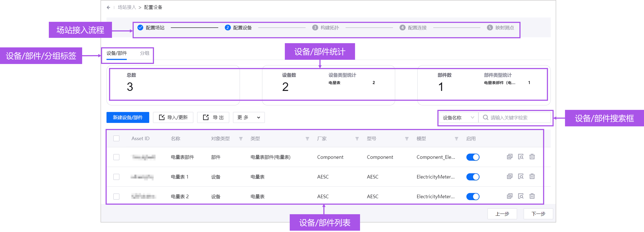Open the 场站接入 breadcrumb link
This screenshot has height=232, width=644.
pos(127,7)
